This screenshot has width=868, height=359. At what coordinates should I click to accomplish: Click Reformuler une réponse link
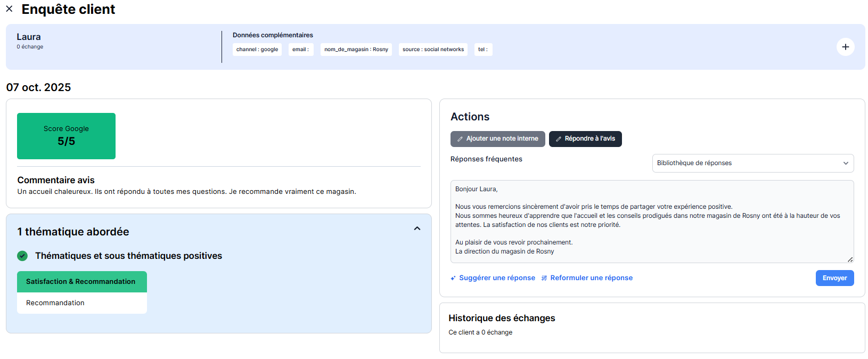[591, 278]
